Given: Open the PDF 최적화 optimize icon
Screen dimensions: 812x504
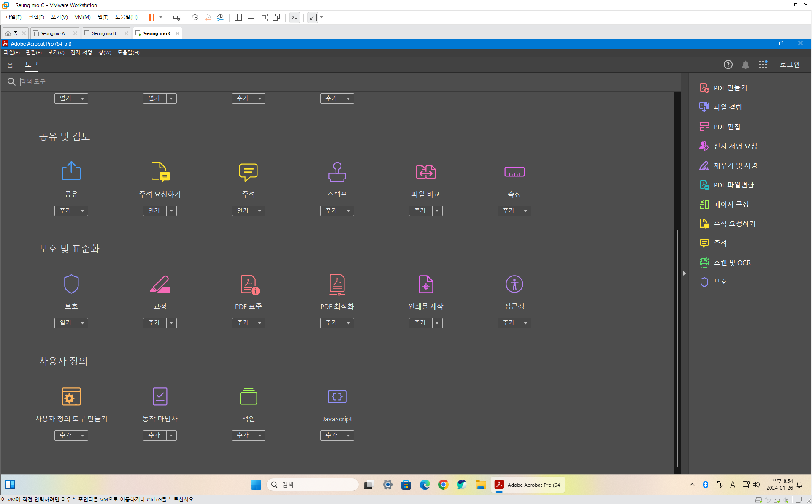Looking at the screenshot, I should coord(337,284).
